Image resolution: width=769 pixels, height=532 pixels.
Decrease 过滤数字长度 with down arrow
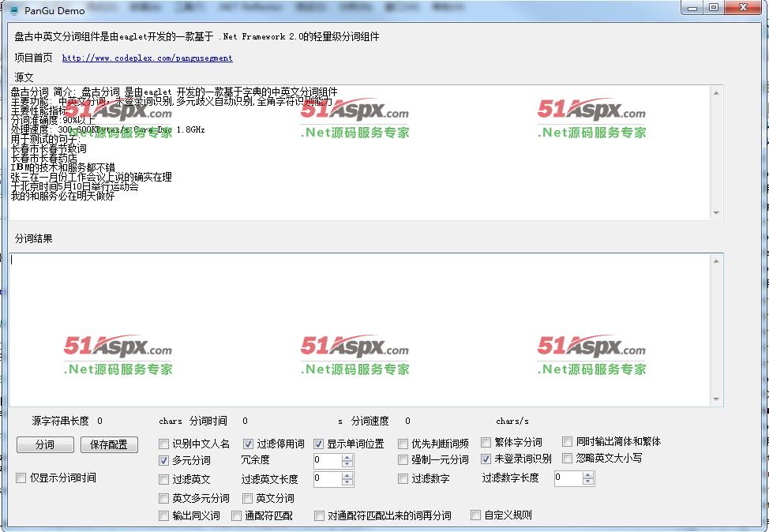(588, 481)
